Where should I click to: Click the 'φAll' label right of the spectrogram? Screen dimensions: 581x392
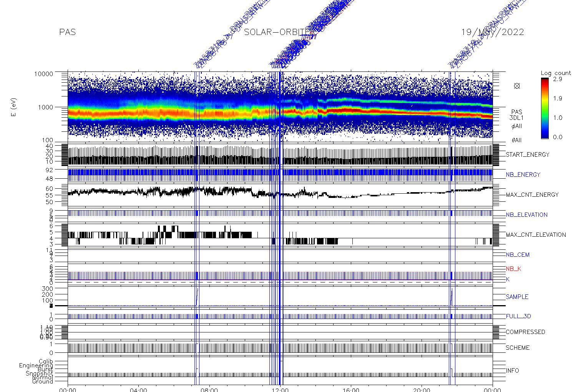[x=516, y=126]
